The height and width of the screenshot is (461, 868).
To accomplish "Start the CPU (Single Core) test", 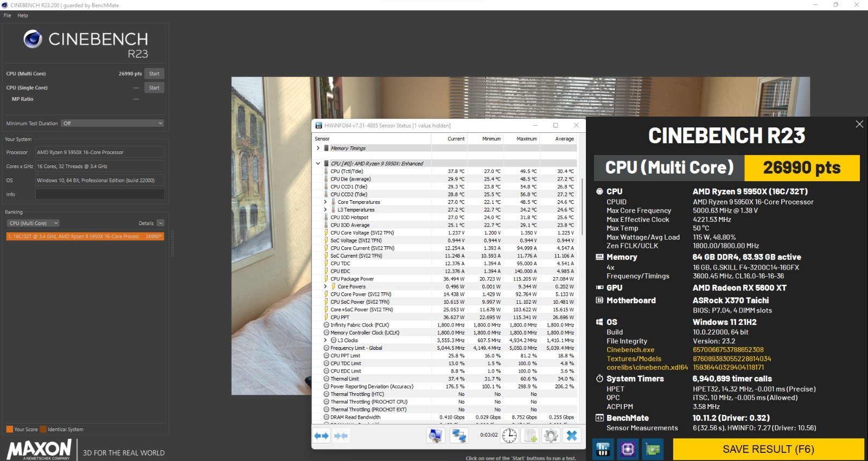I will tap(154, 88).
